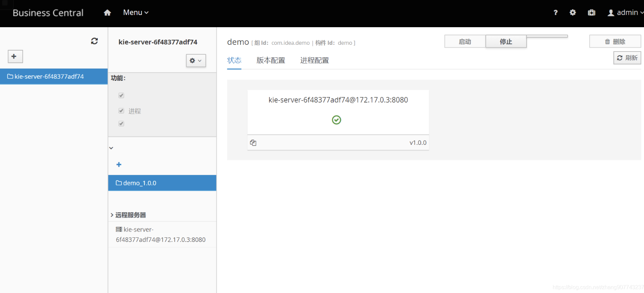Image resolution: width=644 pixels, height=293 pixels.
Task: Toggle the 进程 capability checkbox
Action: point(121,111)
